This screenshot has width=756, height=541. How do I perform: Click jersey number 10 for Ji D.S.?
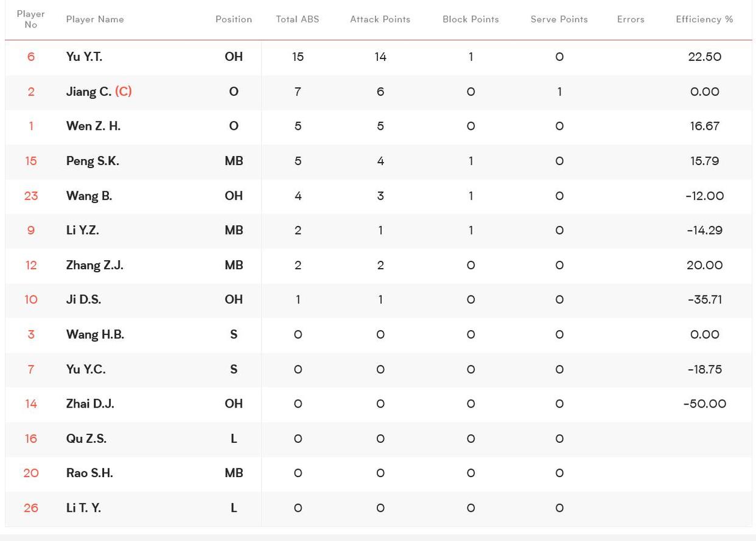pos(30,300)
